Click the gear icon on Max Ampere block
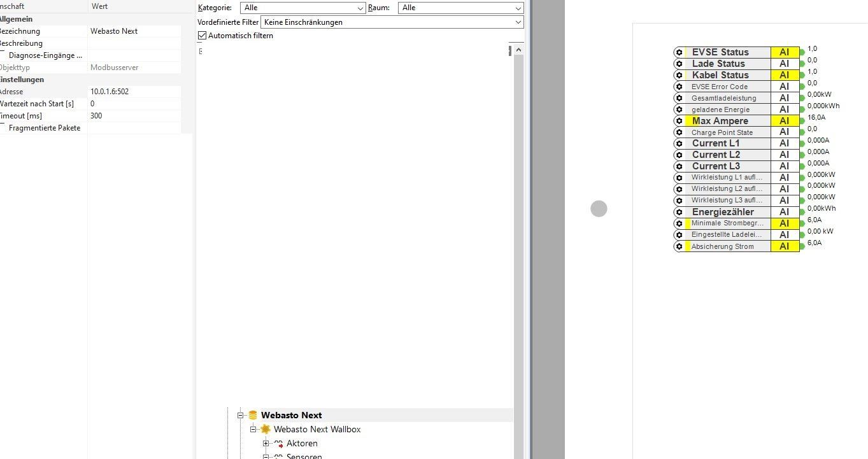 click(x=679, y=121)
